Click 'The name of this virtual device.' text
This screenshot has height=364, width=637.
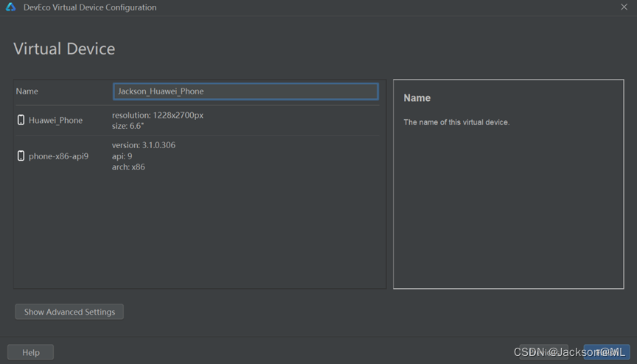click(456, 122)
